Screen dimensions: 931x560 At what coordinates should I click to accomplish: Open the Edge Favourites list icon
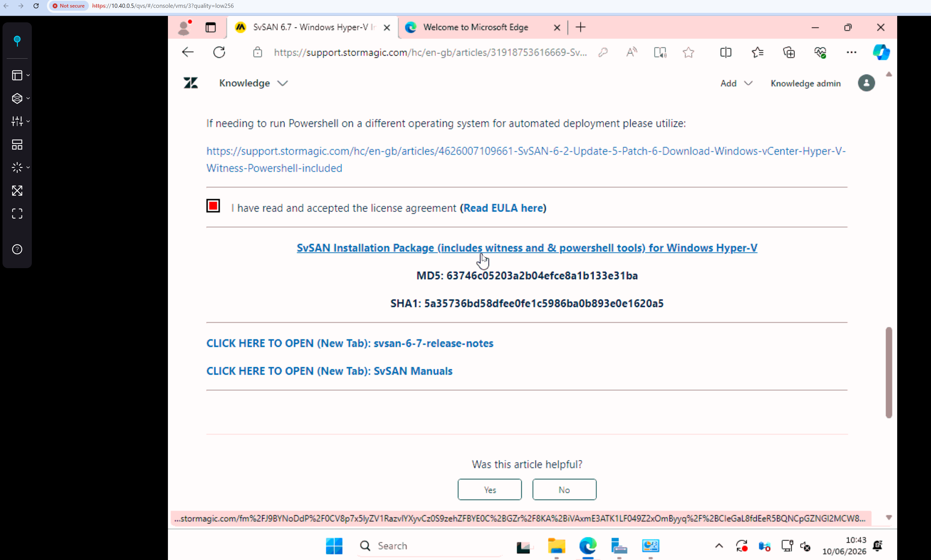[757, 52]
